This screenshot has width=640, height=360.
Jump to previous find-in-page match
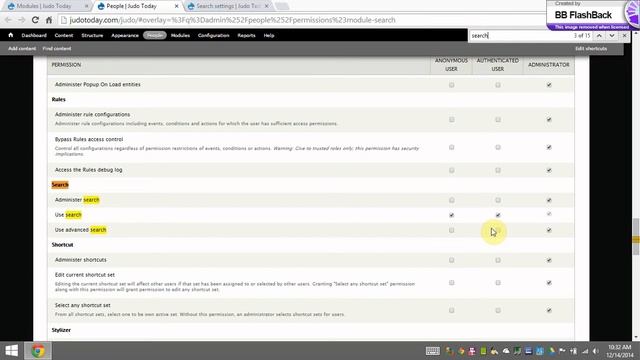coord(599,36)
